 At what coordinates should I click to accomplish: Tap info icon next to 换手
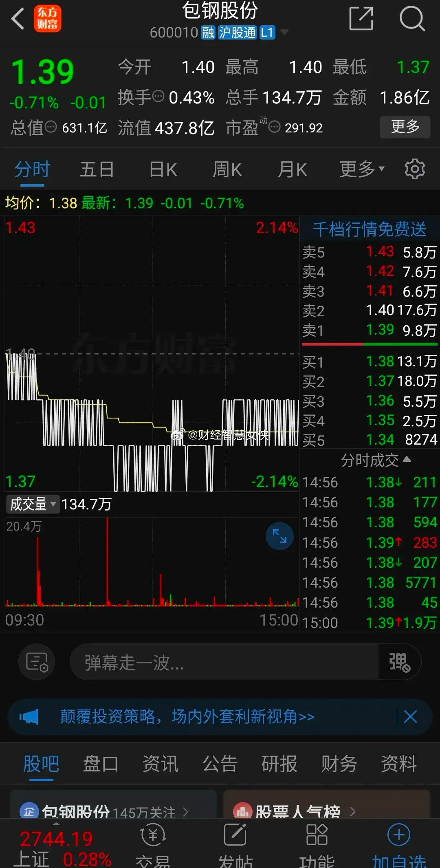coord(158,97)
